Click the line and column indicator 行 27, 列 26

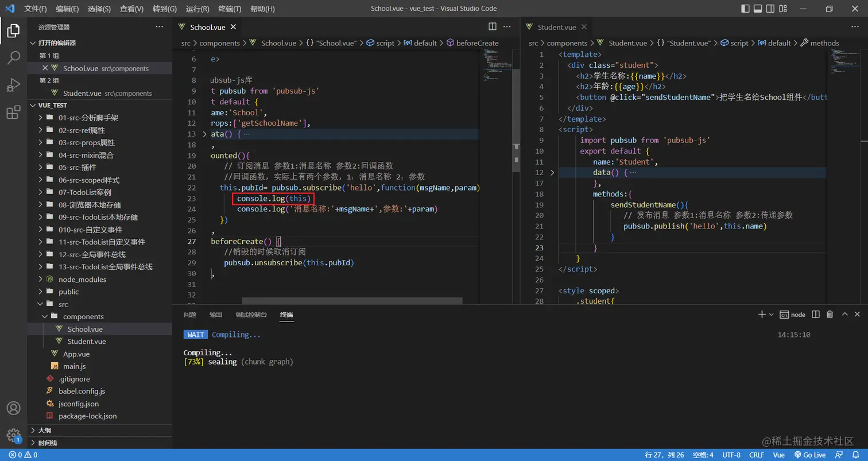point(664,455)
